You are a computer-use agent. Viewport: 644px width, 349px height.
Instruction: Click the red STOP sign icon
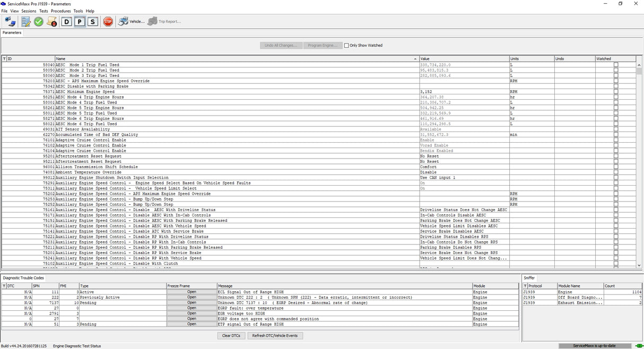click(x=108, y=21)
